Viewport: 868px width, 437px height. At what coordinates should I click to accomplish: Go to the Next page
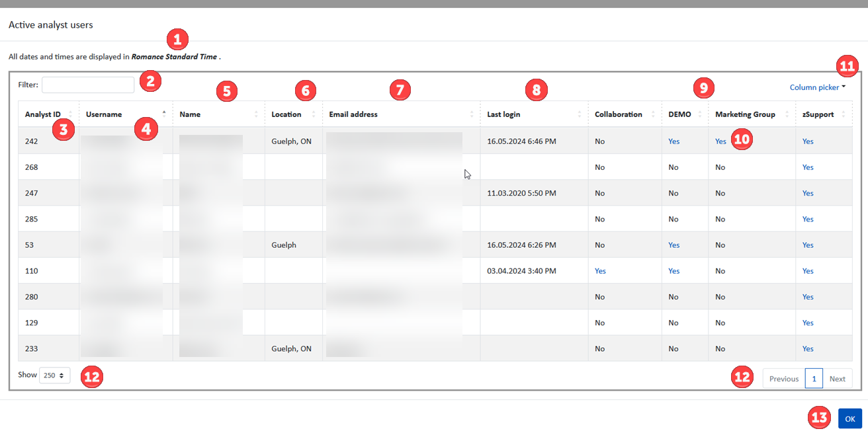837,379
